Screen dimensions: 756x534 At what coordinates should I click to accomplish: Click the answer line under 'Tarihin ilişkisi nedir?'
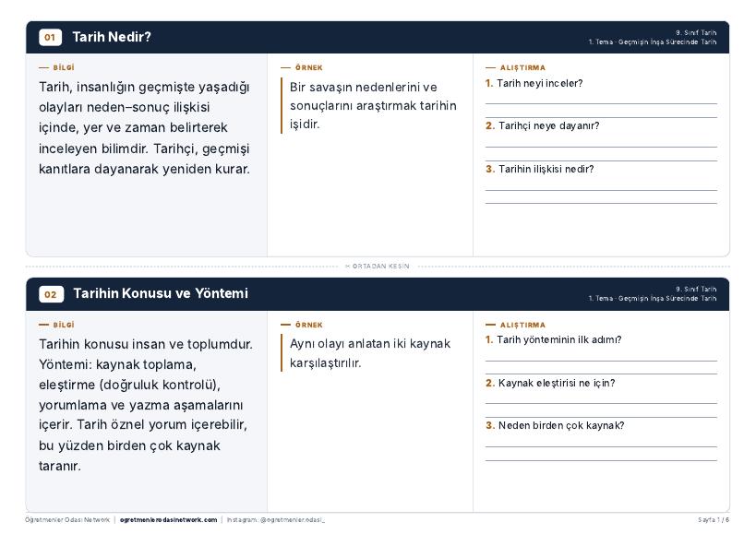coord(601,190)
